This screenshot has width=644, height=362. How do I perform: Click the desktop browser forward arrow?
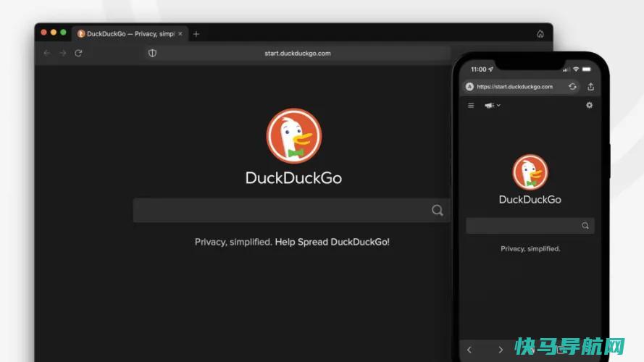(x=62, y=53)
